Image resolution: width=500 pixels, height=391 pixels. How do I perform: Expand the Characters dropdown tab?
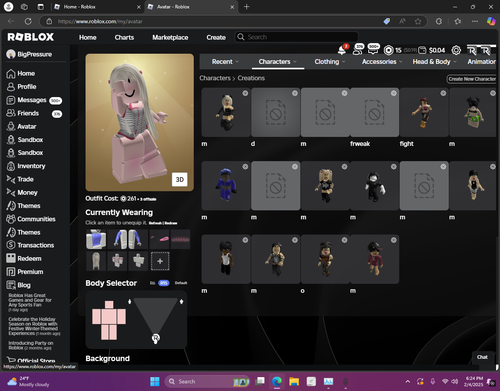coord(277,62)
